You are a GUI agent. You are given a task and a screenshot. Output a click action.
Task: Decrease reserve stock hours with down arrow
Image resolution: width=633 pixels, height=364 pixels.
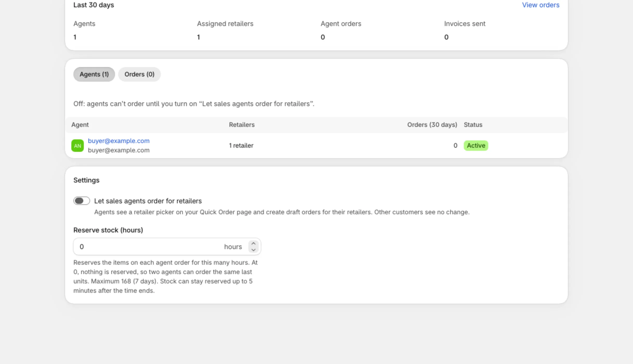point(253,250)
